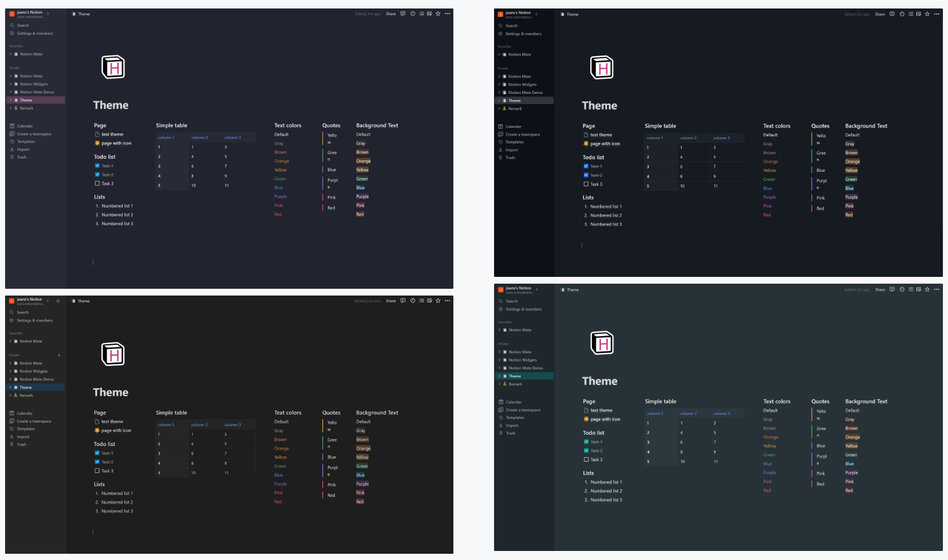
Task: Open Calendar in purple-accent window sidebar
Action: [25, 126]
